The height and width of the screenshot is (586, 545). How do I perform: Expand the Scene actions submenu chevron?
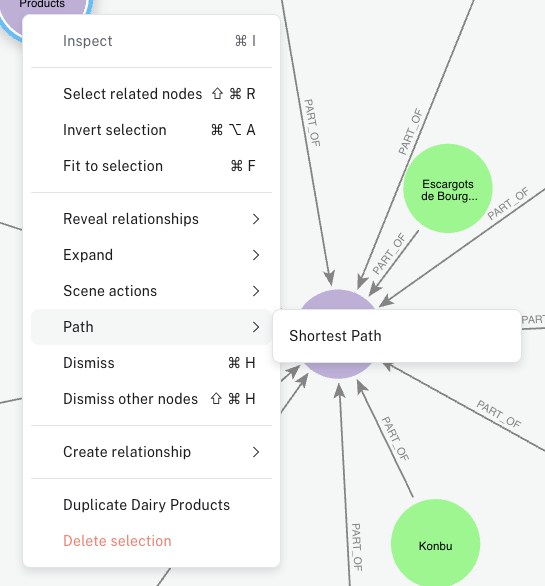[256, 291]
